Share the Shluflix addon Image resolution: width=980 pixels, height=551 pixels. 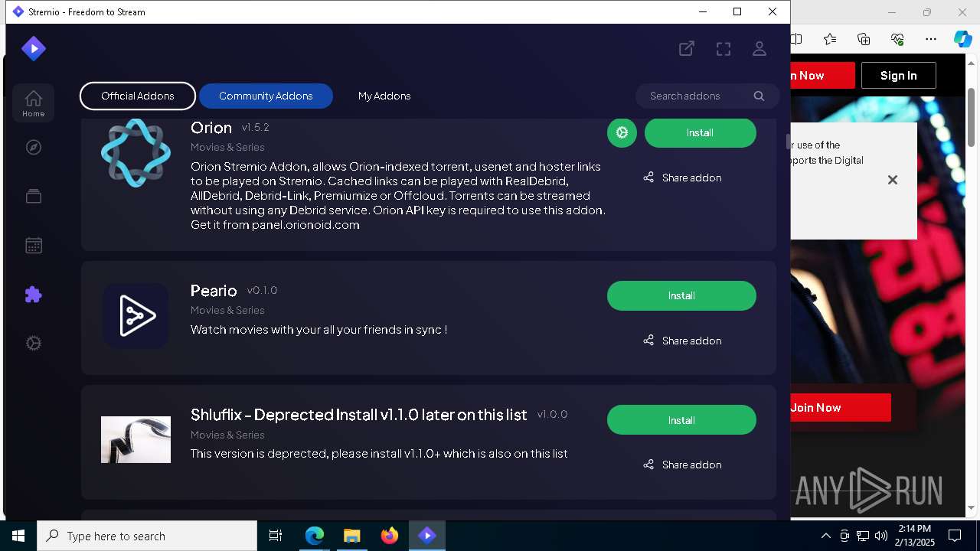coord(682,465)
